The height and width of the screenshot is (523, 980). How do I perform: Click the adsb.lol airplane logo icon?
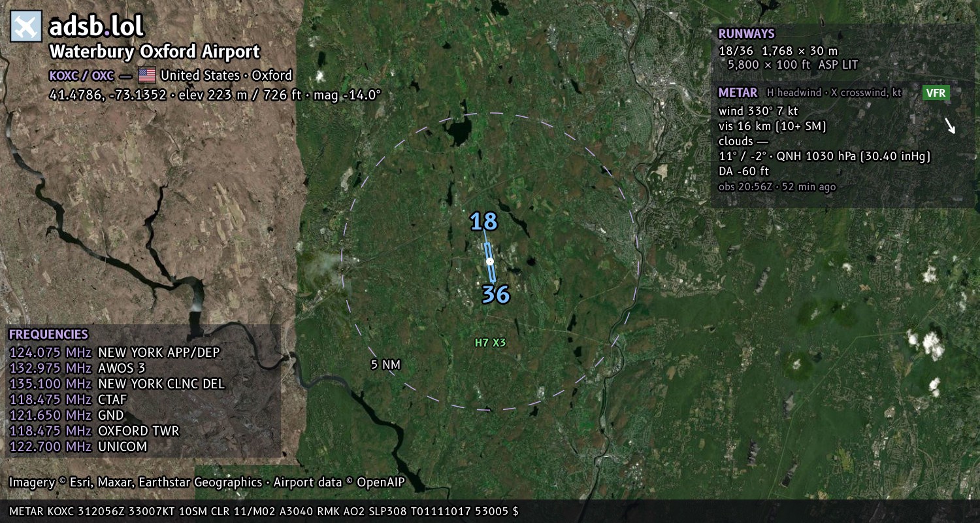pyautogui.click(x=26, y=26)
